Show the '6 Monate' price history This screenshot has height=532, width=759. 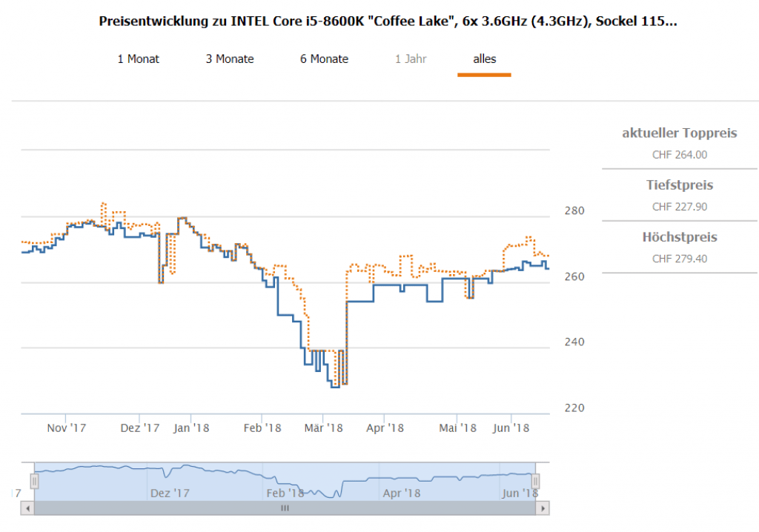(324, 59)
